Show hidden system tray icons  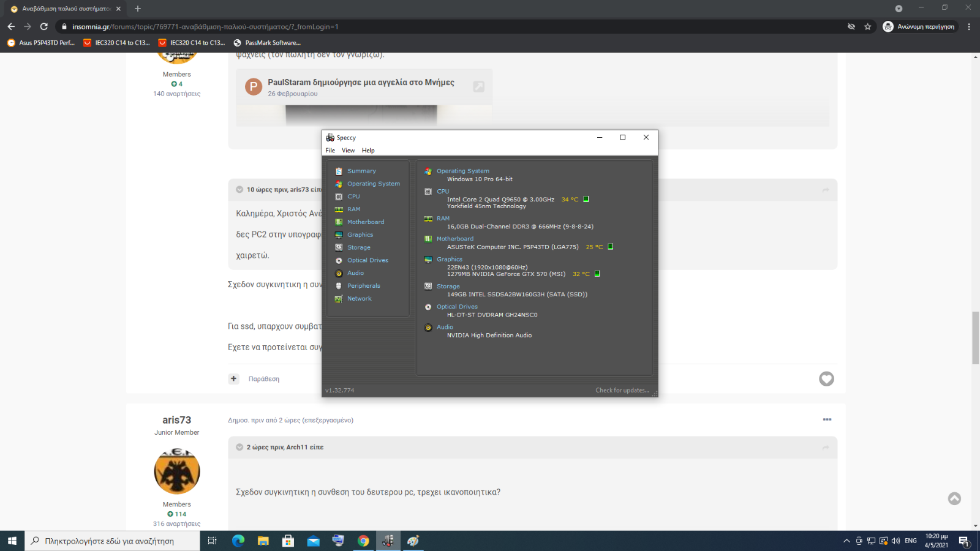[x=846, y=541]
